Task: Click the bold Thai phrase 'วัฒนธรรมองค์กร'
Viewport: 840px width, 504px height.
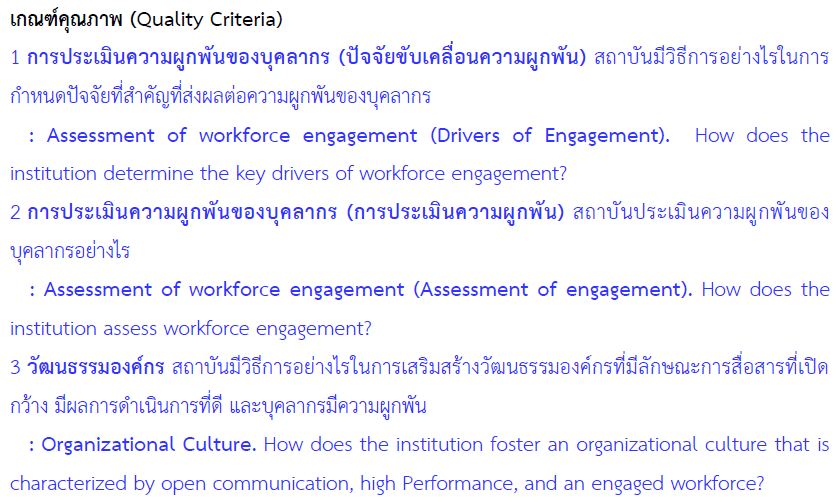Action: click(95, 367)
